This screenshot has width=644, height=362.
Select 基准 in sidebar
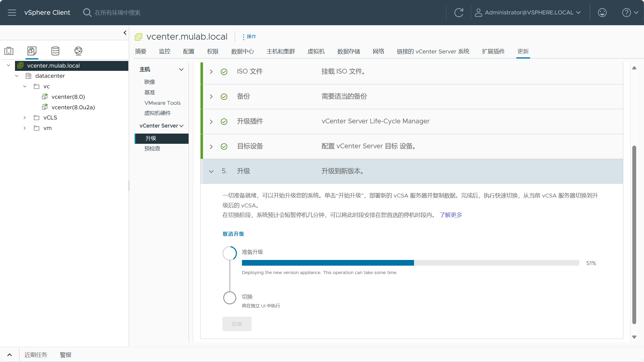tap(150, 92)
